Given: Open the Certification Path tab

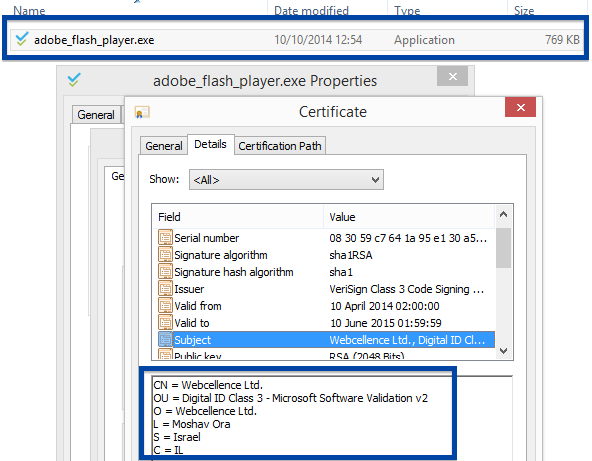Looking at the screenshot, I should pos(280,146).
